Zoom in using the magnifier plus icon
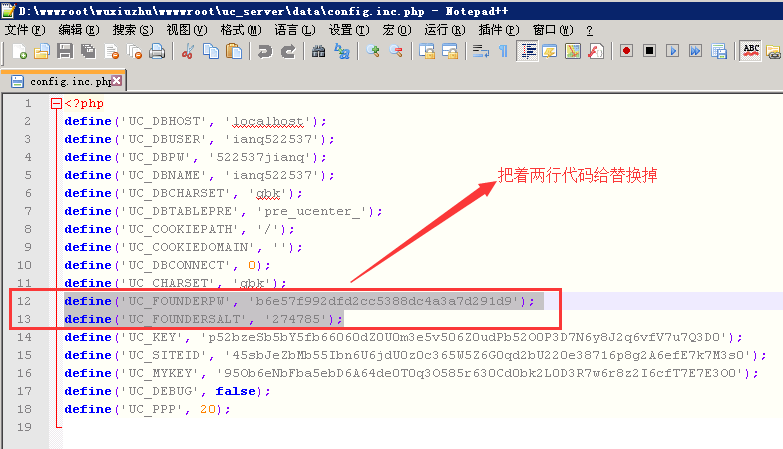The height and width of the screenshot is (449, 783). pyautogui.click(x=373, y=51)
